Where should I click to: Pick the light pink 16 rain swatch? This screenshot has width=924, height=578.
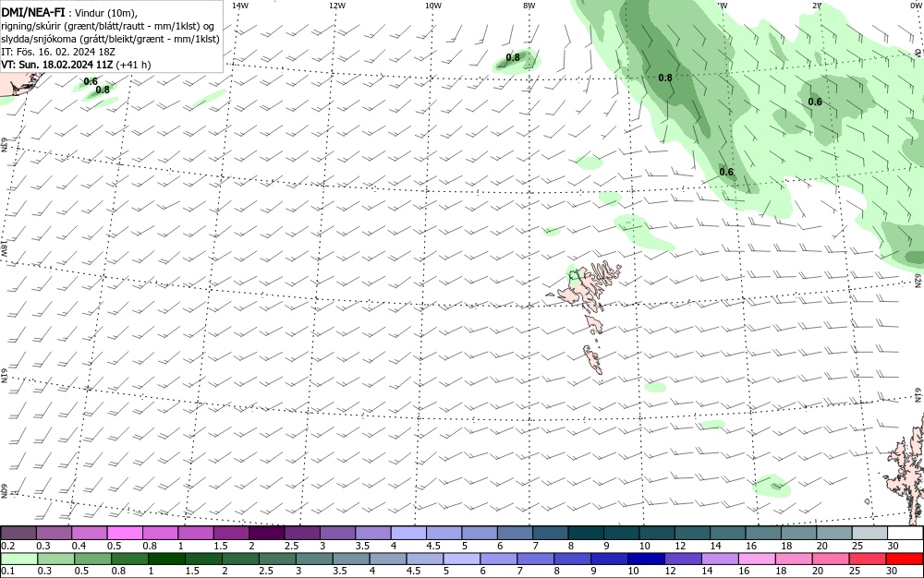(758, 559)
